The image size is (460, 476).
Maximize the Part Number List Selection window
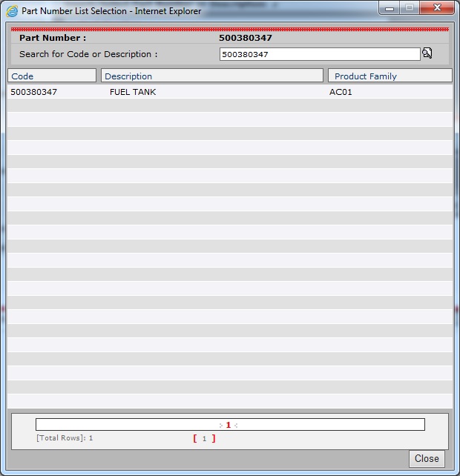(410, 8)
